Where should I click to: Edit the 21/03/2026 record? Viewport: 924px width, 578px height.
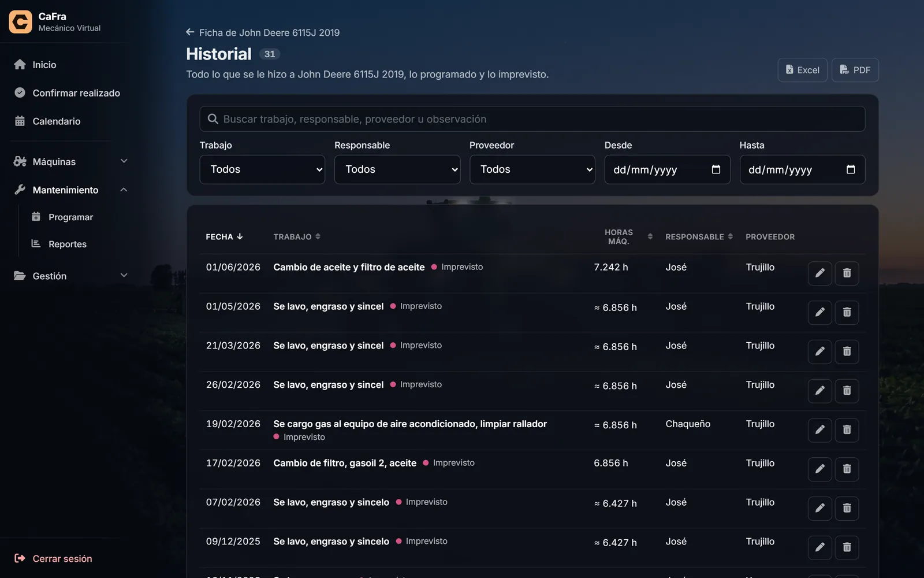tap(819, 351)
